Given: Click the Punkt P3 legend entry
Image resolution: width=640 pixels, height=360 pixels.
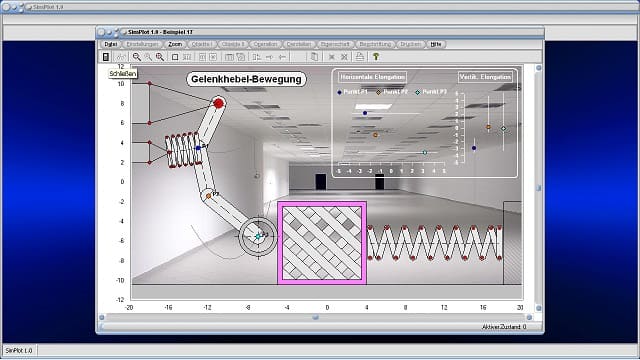Looking at the screenshot, I should point(431,92).
